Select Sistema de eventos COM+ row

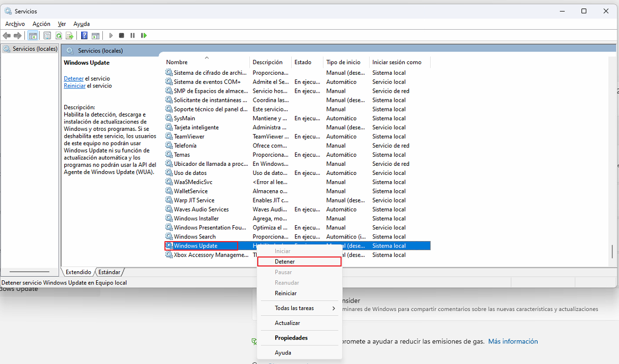click(297, 82)
